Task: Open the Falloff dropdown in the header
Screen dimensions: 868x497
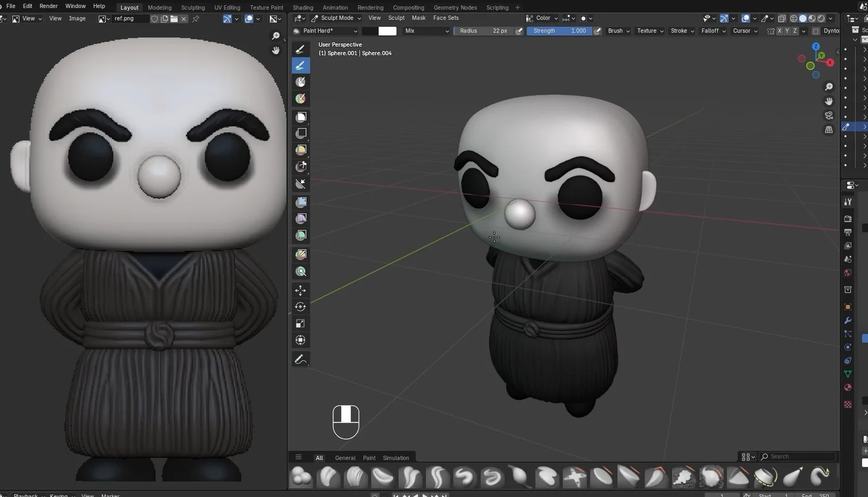Action: pos(713,31)
